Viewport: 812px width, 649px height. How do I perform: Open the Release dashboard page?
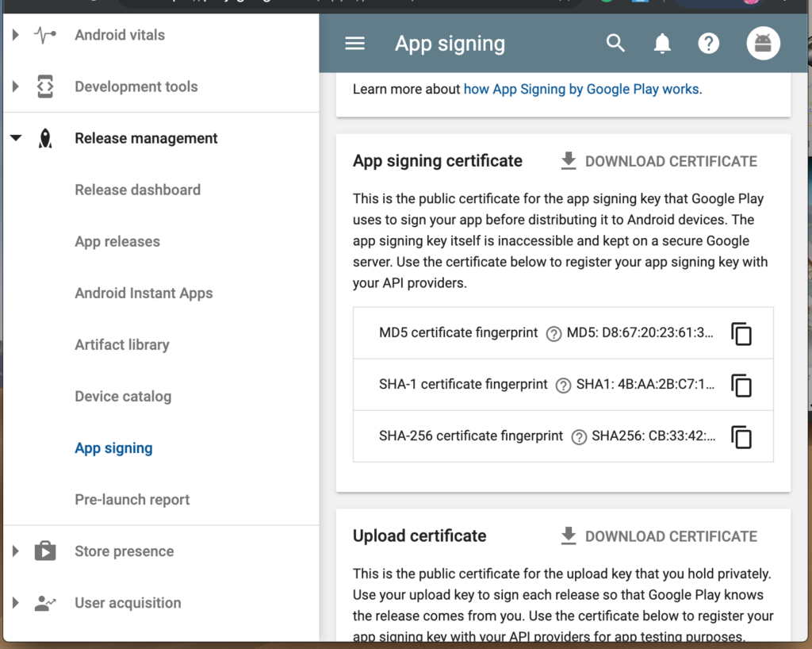click(137, 190)
